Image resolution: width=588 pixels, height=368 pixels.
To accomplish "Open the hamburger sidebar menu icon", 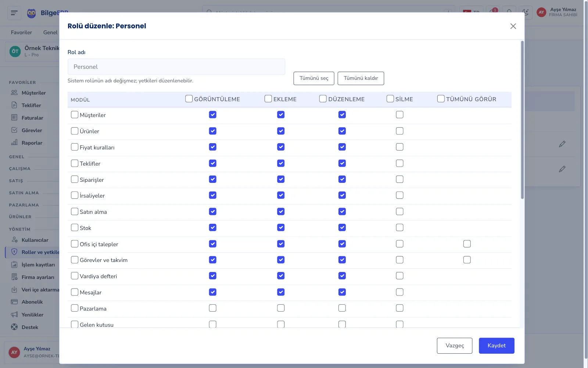I will point(14,13).
